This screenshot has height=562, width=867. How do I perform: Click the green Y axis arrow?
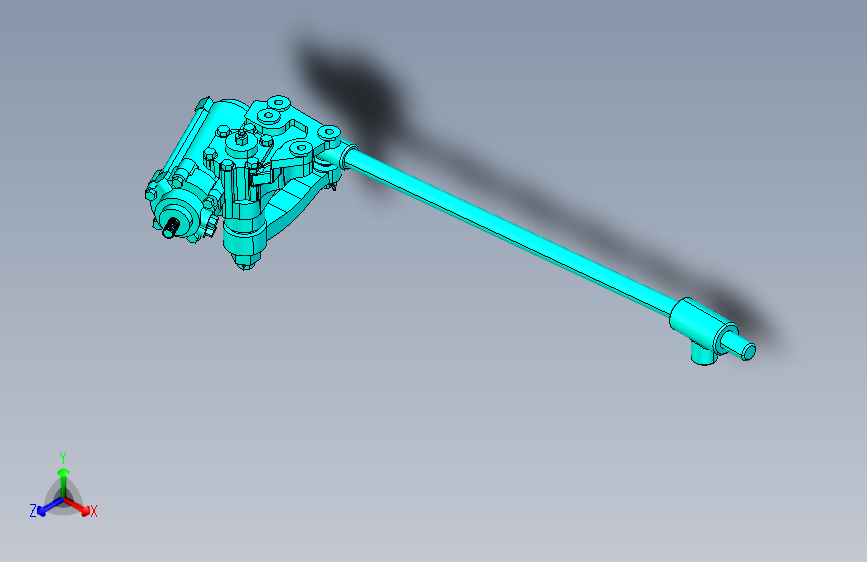coord(64,482)
